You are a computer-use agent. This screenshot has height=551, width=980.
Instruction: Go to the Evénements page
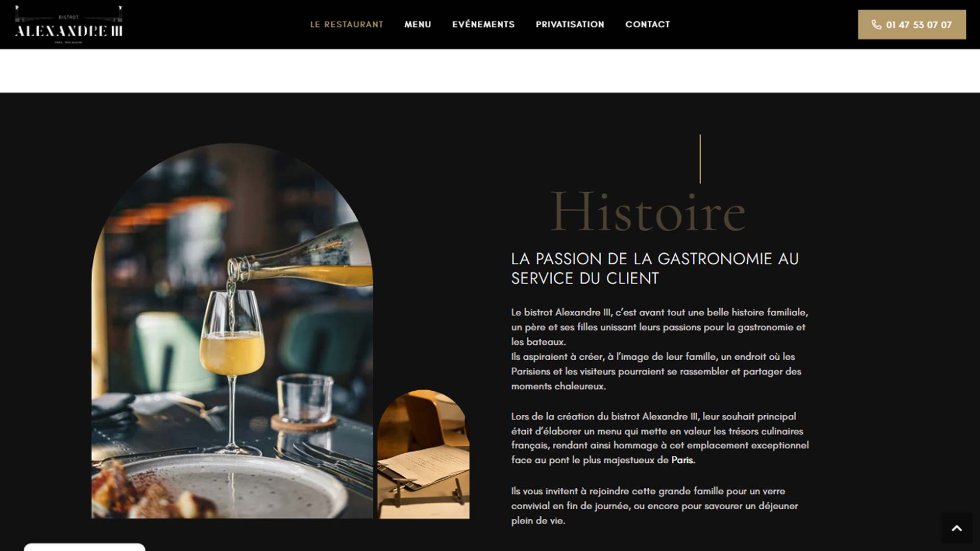483,24
